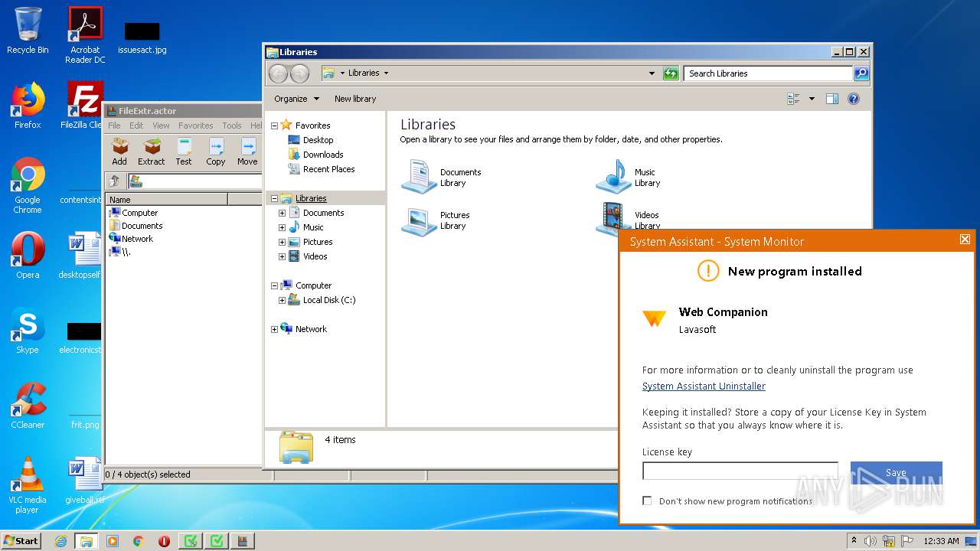Open the System Assistant Uninstaller link

tap(704, 386)
